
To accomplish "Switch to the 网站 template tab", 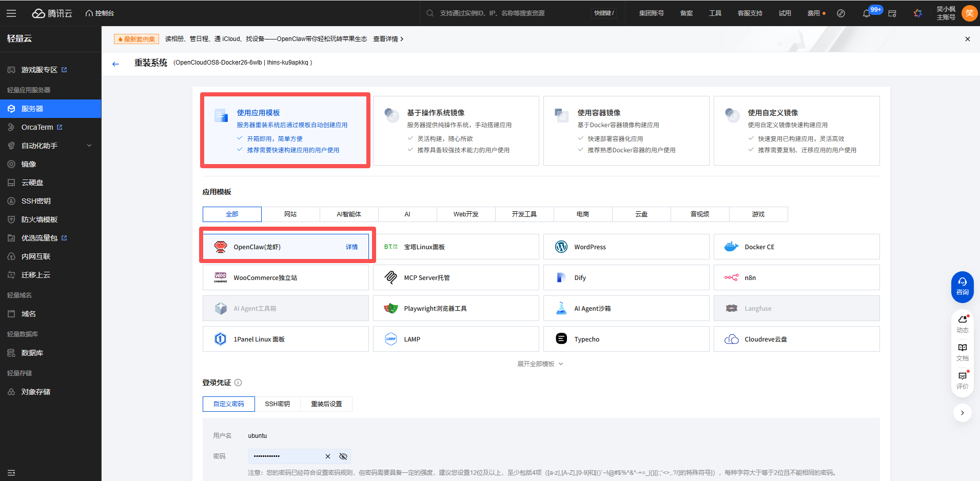I will pyautogui.click(x=290, y=214).
